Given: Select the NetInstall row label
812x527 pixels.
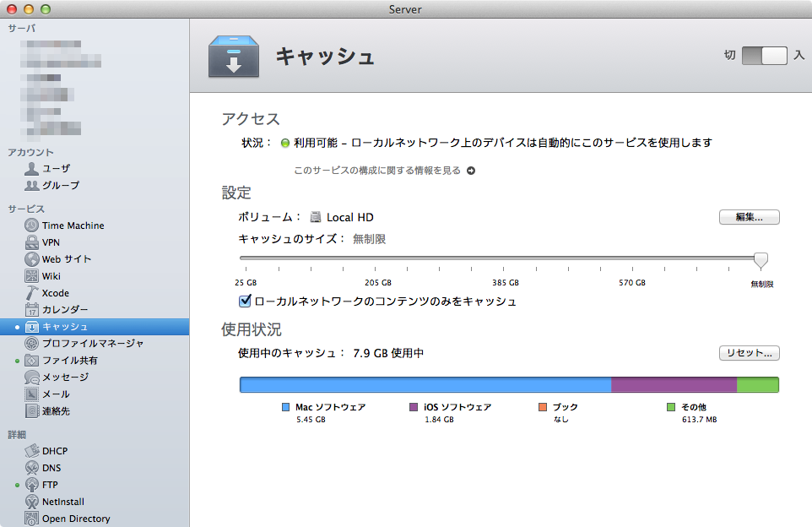Looking at the screenshot, I should tap(63, 502).
